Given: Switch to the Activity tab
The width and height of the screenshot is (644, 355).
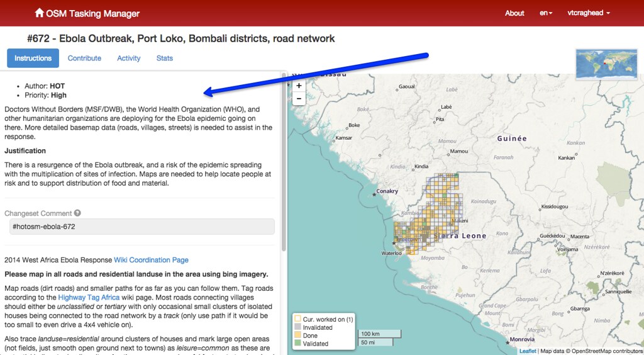Looking at the screenshot, I should click(x=128, y=58).
